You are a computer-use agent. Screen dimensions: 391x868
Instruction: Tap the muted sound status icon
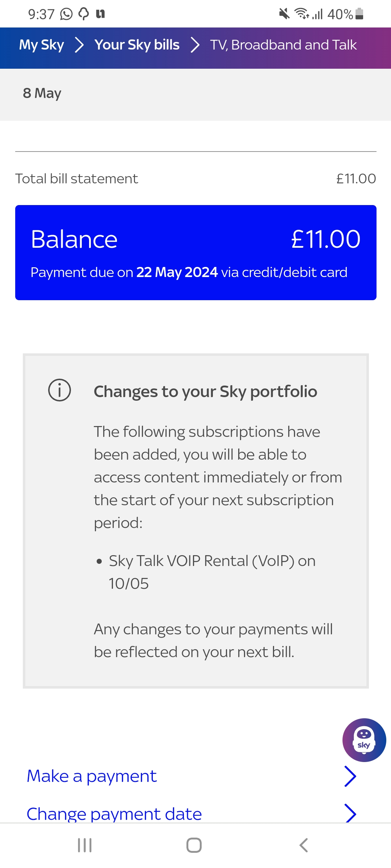click(x=284, y=14)
